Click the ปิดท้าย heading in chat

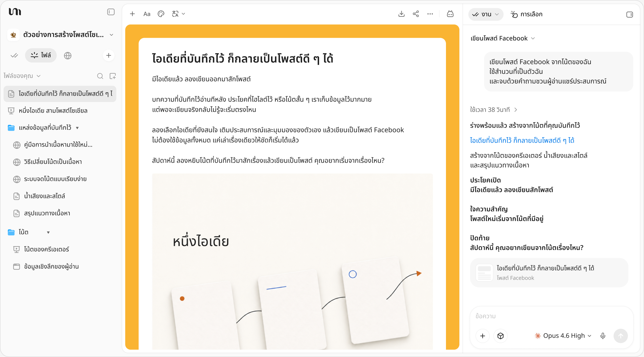pos(480,238)
